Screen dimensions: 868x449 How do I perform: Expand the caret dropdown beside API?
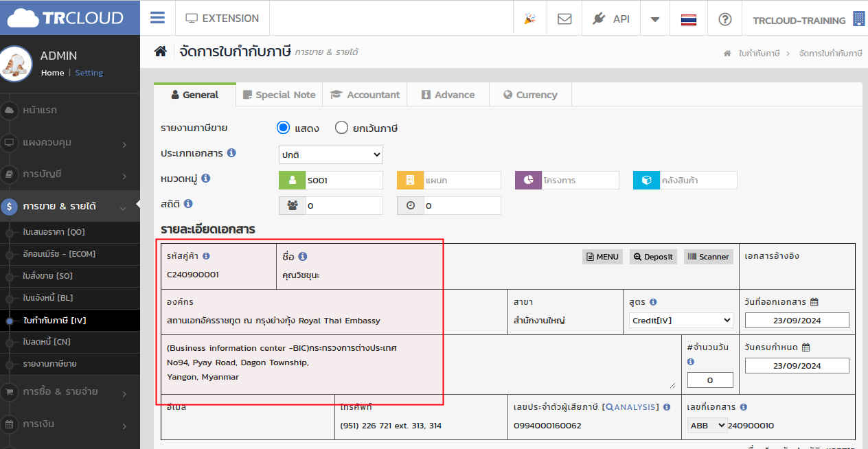tap(655, 19)
